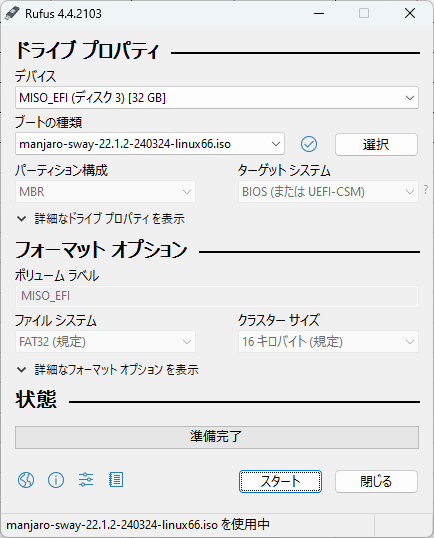Click the ドライブ プロパティ heading
Image resolution: width=434 pixels, height=538 pixels.
(x=87, y=50)
